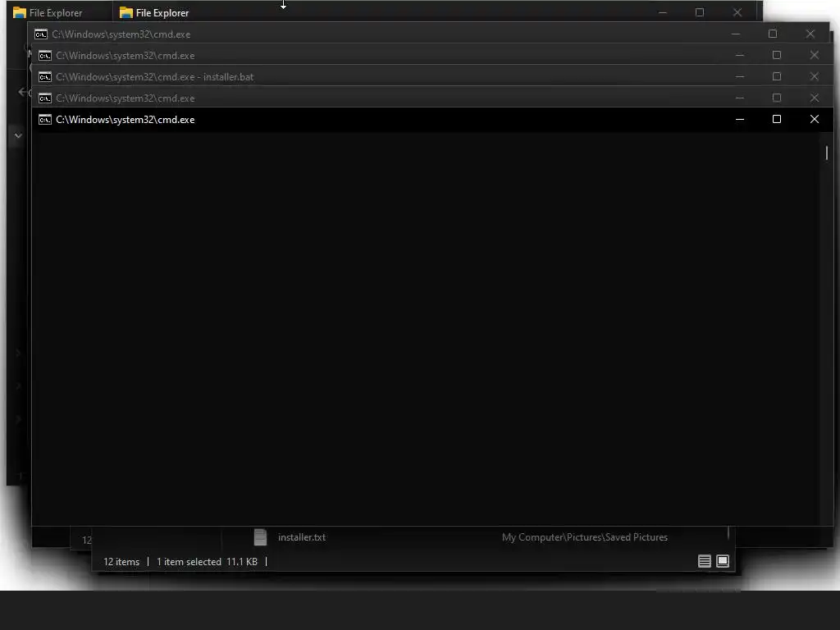
Task: Activate the inactive File Explorer window title
Action: point(56,12)
